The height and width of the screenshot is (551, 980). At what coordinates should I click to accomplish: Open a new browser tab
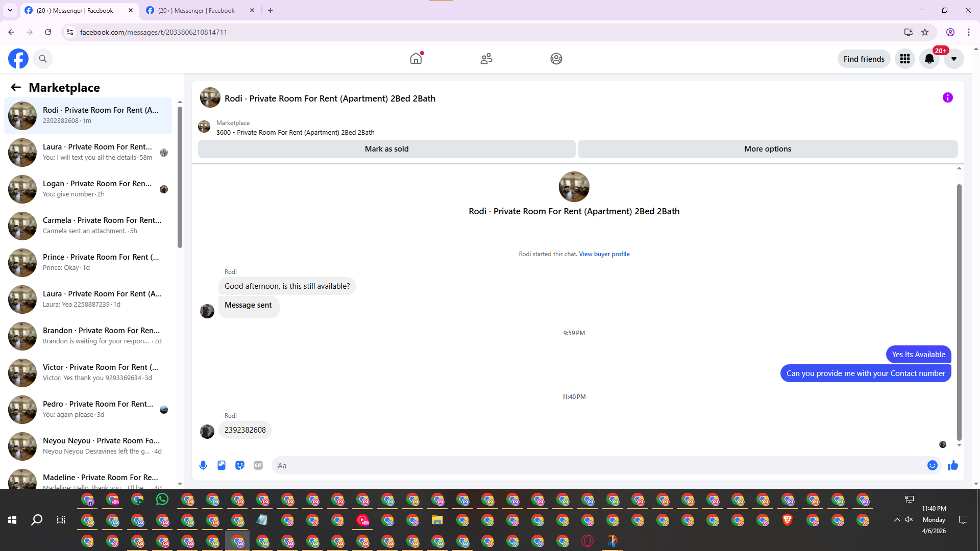pos(271,10)
